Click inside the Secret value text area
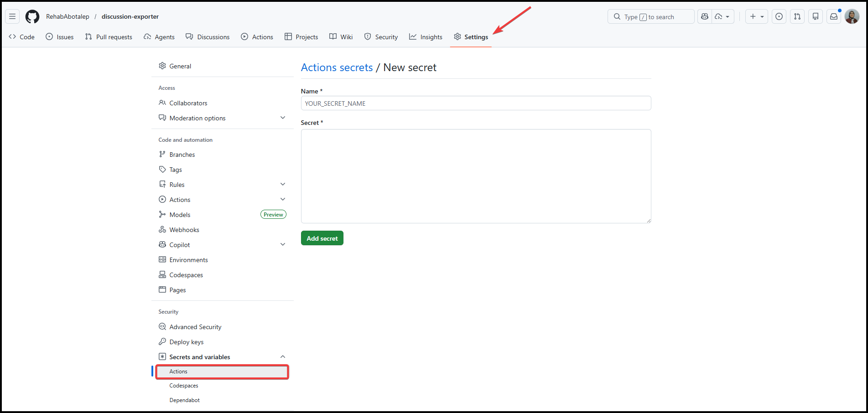Viewport: 868px width, 413px height. (x=476, y=176)
